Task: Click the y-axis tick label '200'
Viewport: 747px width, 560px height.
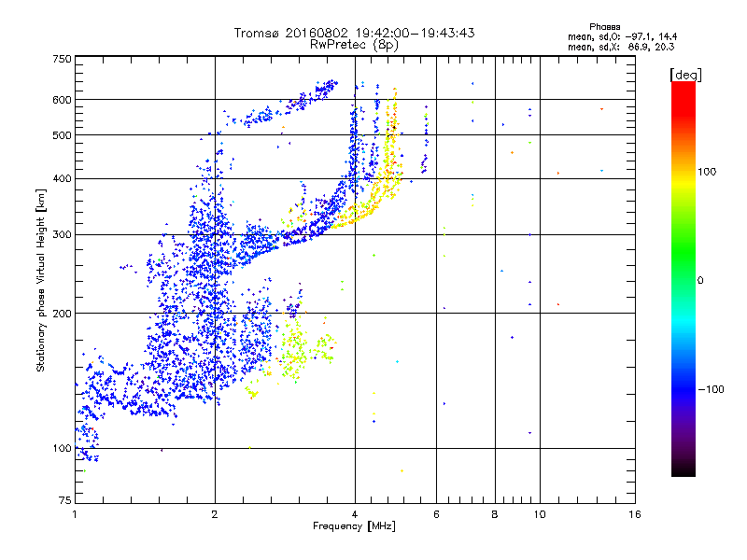Action: coord(62,314)
